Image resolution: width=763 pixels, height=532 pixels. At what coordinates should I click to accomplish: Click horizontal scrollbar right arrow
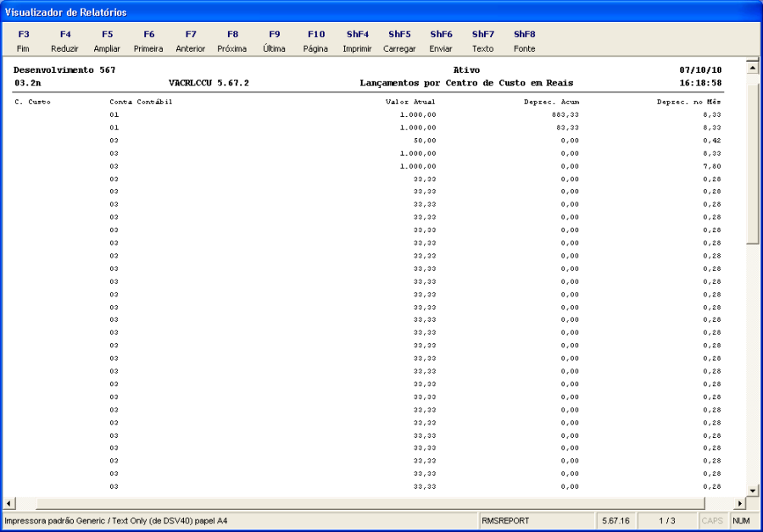pyautogui.click(x=739, y=503)
